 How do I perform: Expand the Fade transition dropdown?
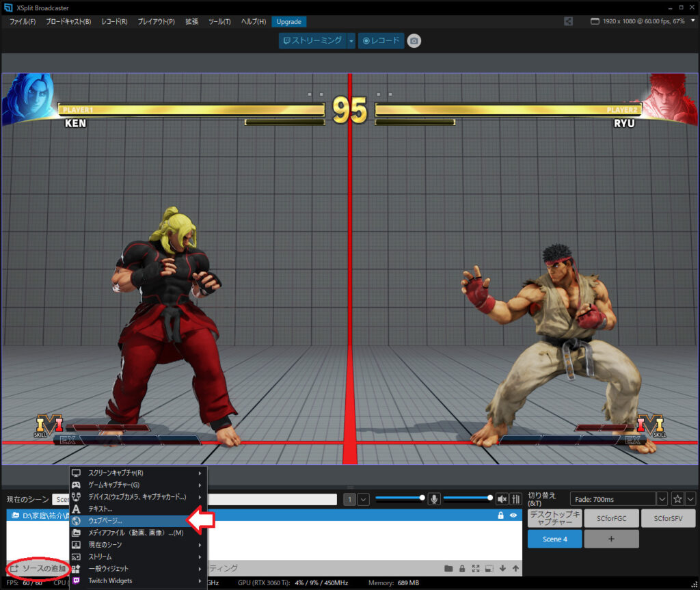tap(662, 499)
